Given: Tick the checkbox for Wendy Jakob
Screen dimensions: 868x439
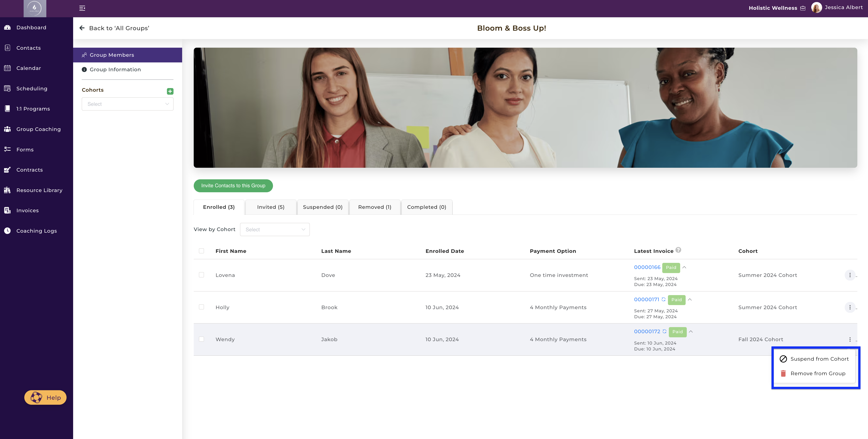Looking at the screenshot, I should coord(201,339).
